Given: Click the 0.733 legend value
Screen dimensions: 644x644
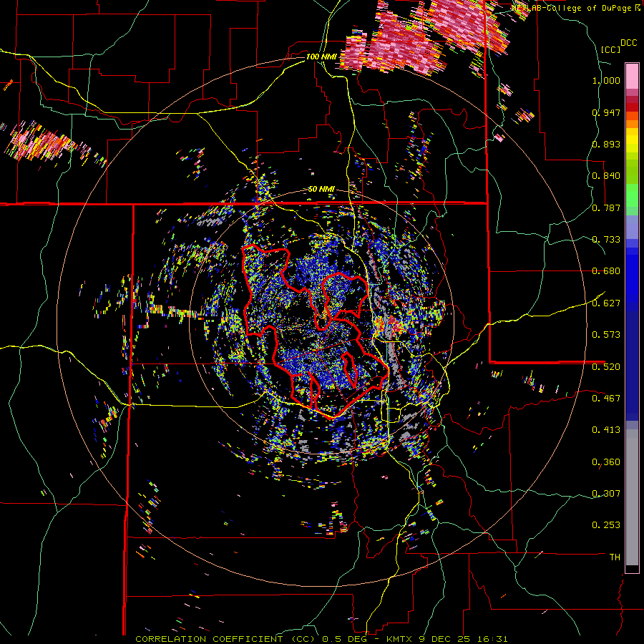Looking at the screenshot, I should 606,240.
